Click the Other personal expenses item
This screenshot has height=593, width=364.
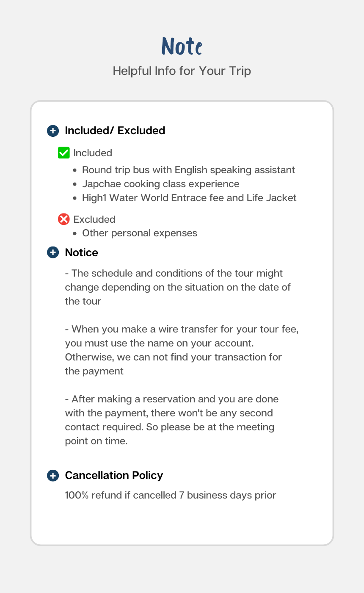coord(140,233)
